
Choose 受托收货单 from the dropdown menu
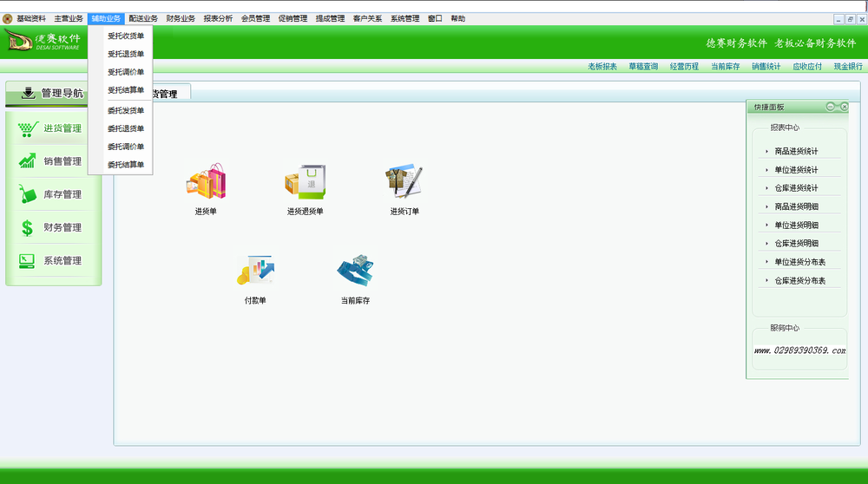coord(126,36)
